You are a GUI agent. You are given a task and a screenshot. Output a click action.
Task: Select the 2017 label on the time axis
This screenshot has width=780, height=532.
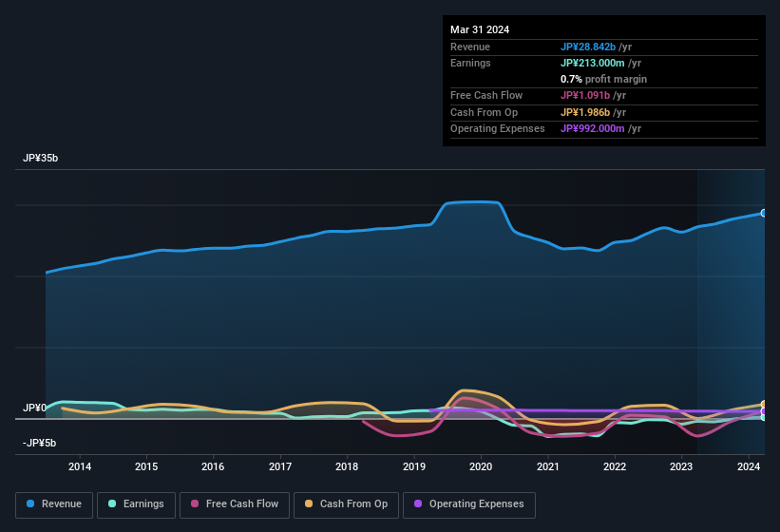280,466
